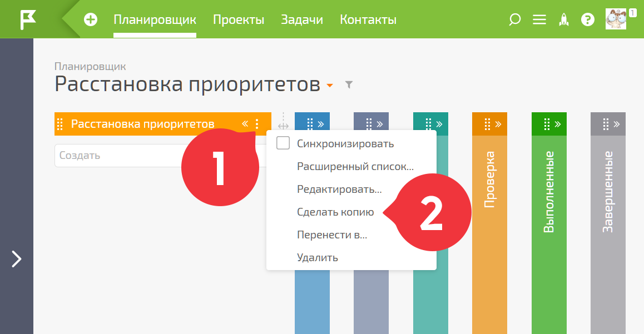The image size is (644, 334).
Task: Open the user avatar profile picture
Action: 616,19
